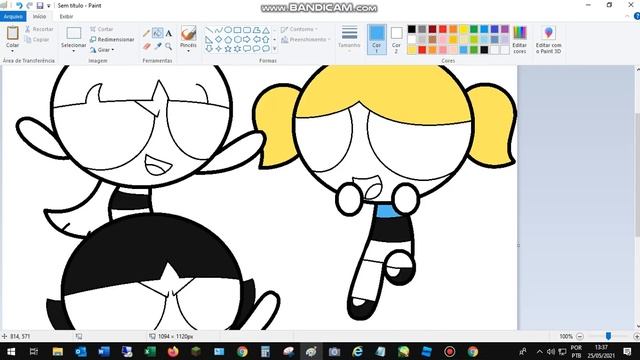Select the Fill with color bucket tool
Viewport: 640px width, 360px height.
[157, 33]
